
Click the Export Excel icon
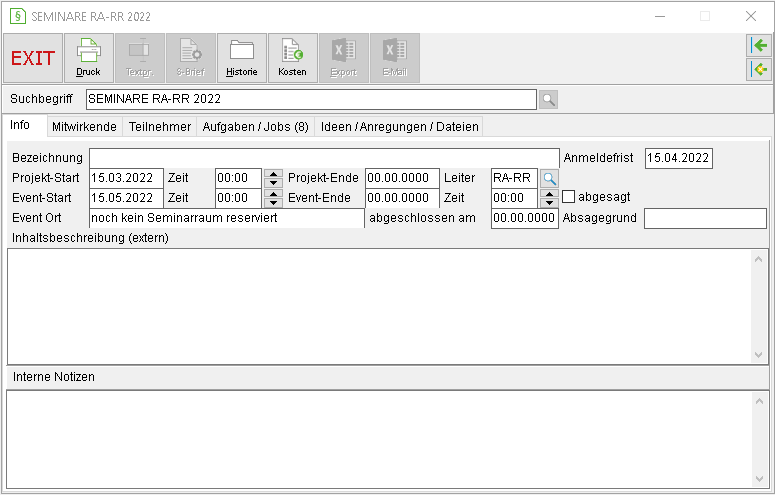coord(344,58)
